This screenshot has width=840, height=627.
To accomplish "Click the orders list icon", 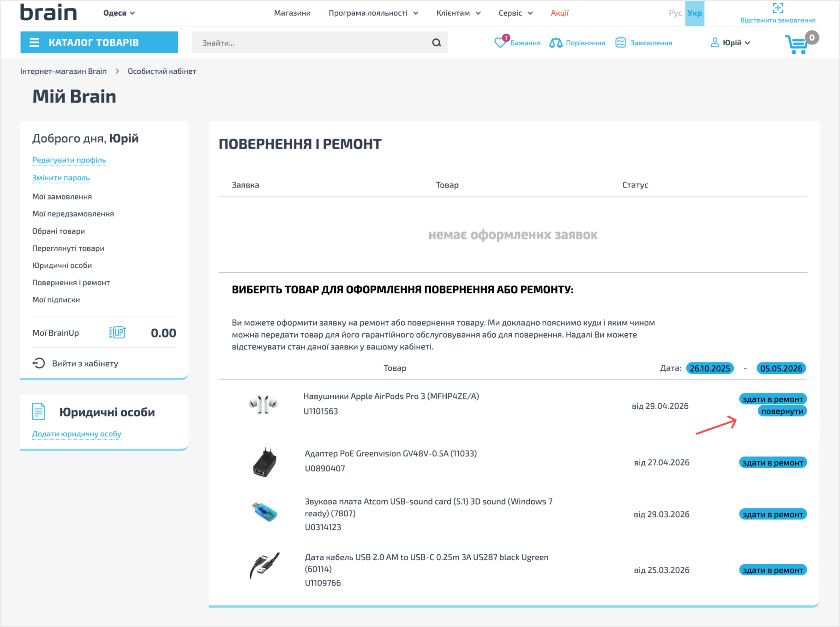I will pos(620,42).
